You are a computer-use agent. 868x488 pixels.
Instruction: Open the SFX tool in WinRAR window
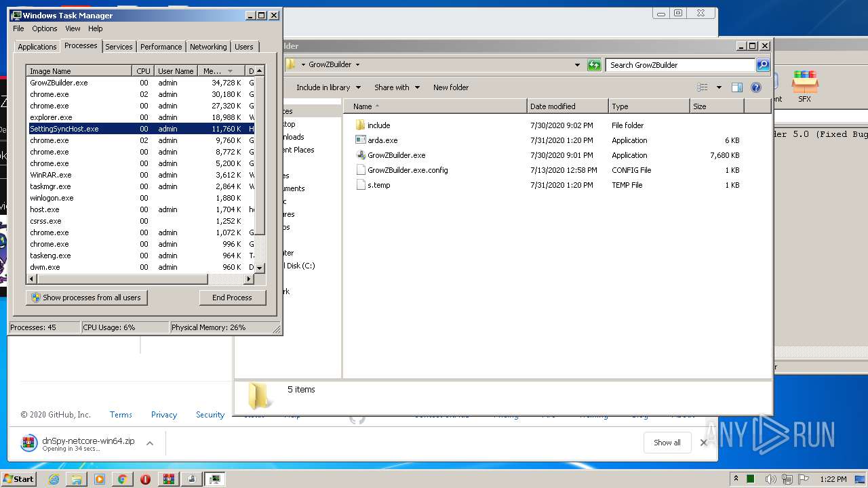click(805, 86)
